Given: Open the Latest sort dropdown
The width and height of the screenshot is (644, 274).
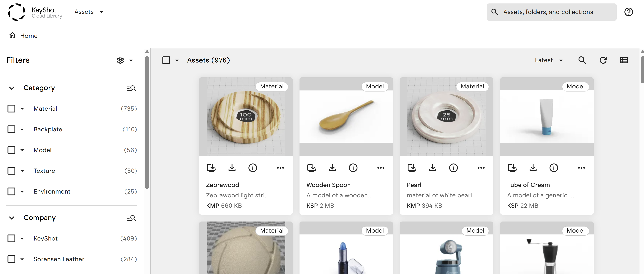Looking at the screenshot, I should click(548, 60).
